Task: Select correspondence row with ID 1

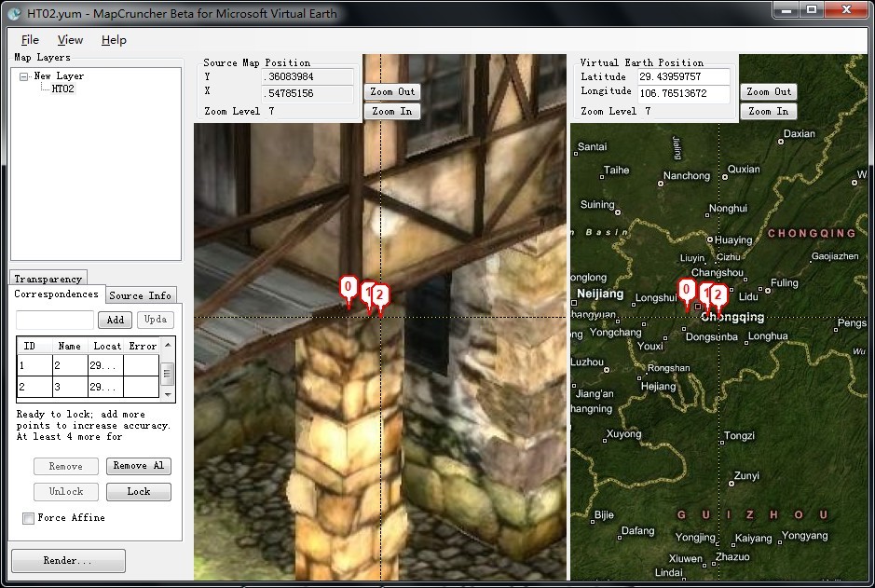Action: tap(89, 365)
